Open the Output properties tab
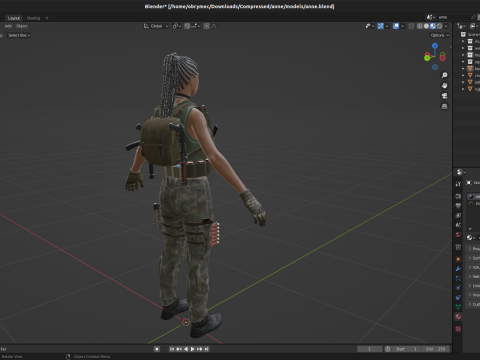 (x=458, y=206)
